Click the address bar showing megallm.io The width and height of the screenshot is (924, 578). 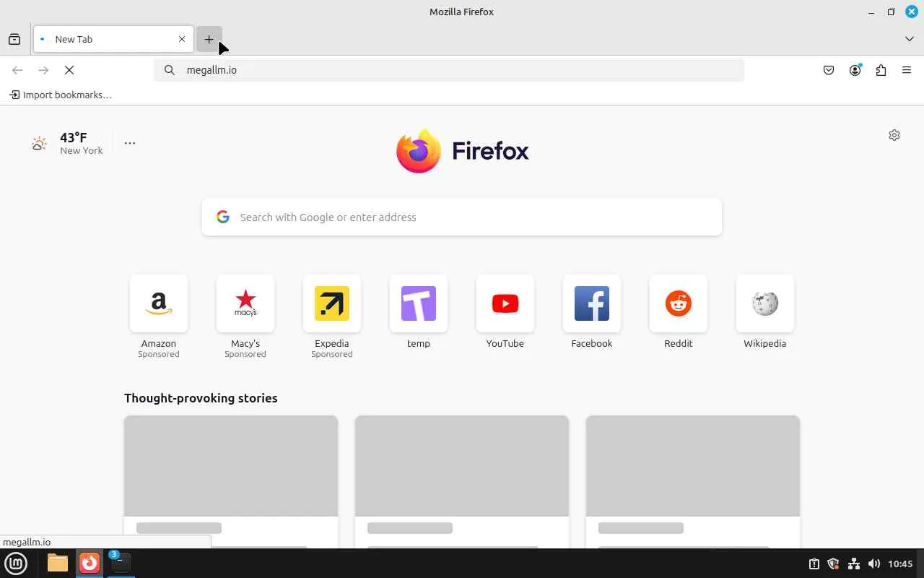coord(449,70)
